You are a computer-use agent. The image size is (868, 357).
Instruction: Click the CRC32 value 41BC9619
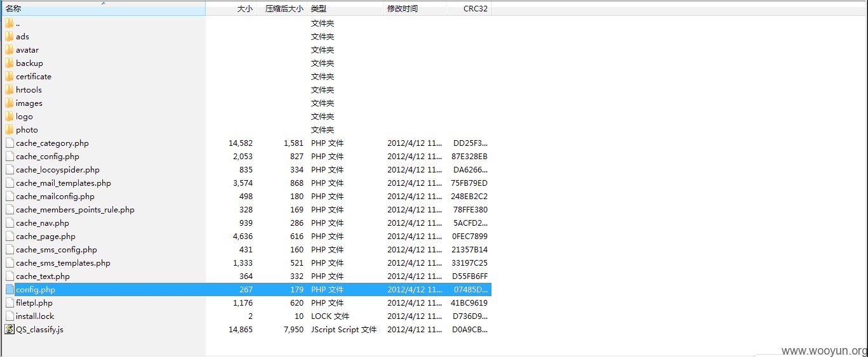[x=469, y=303]
